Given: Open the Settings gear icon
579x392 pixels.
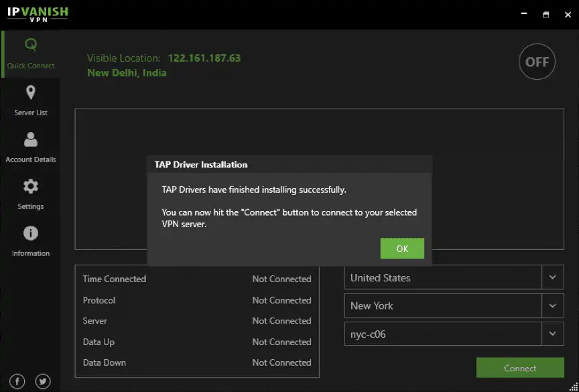Looking at the screenshot, I should 31,186.
